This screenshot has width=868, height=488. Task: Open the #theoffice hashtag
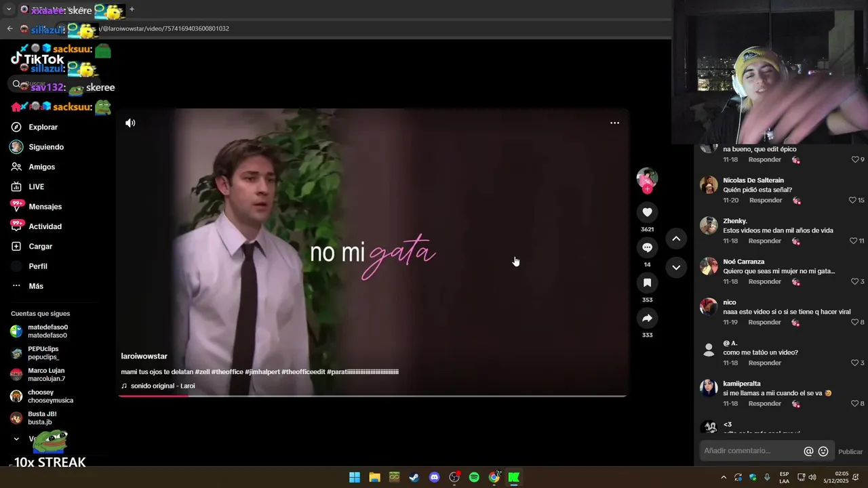227,372
